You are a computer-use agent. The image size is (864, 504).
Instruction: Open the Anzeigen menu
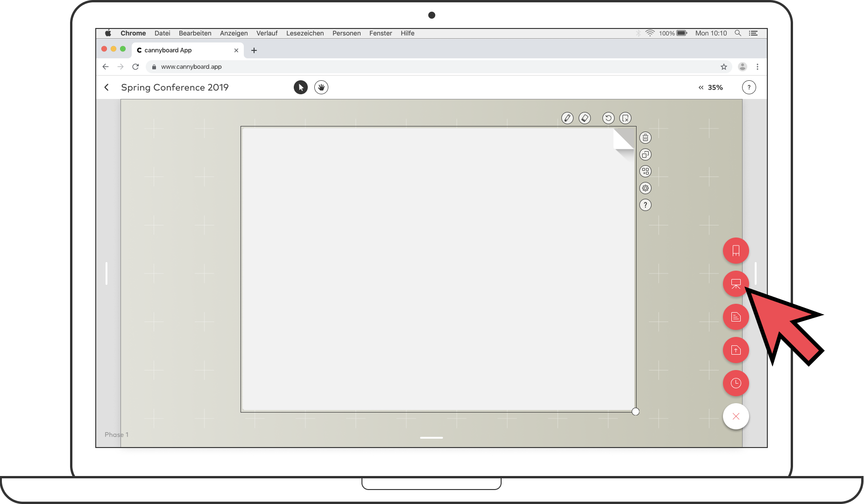point(234,33)
